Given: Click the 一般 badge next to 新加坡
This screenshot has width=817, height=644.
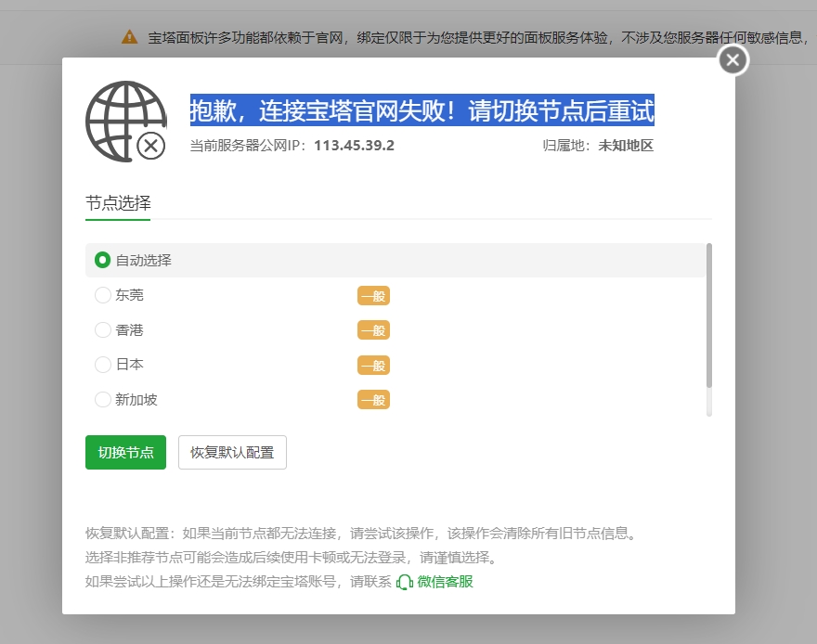Looking at the screenshot, I should pos(373,400).
